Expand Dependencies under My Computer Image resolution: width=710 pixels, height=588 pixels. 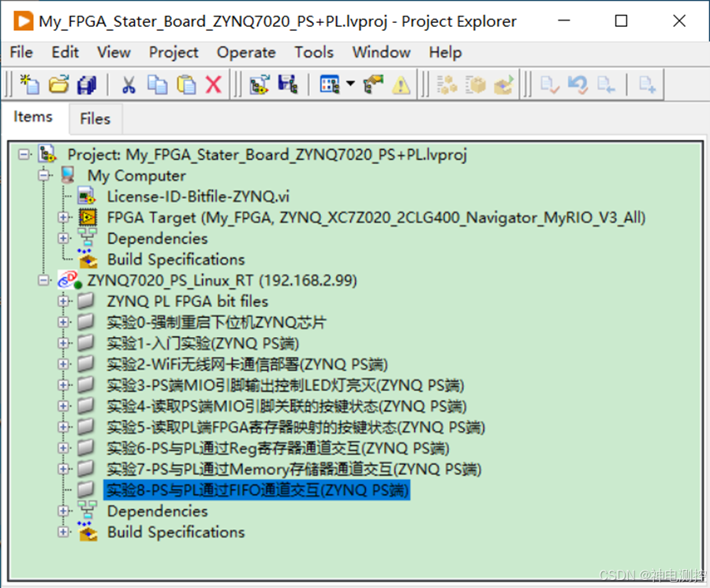click(64, 238)
